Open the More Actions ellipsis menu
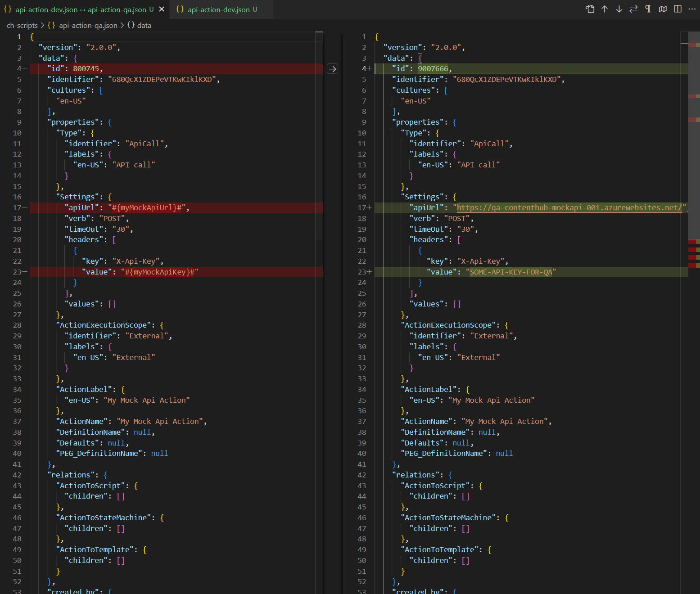This screenshot has width=700, height=594. click(692, 9)
